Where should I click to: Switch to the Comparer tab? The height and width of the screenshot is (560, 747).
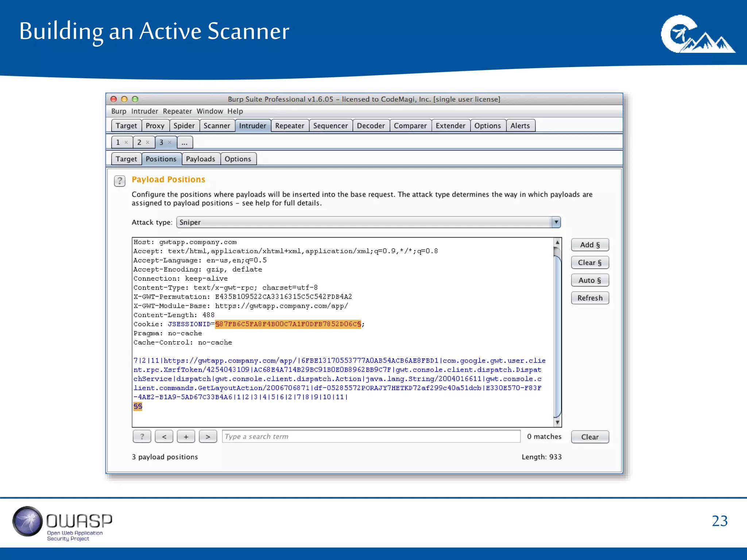point(410,126)
